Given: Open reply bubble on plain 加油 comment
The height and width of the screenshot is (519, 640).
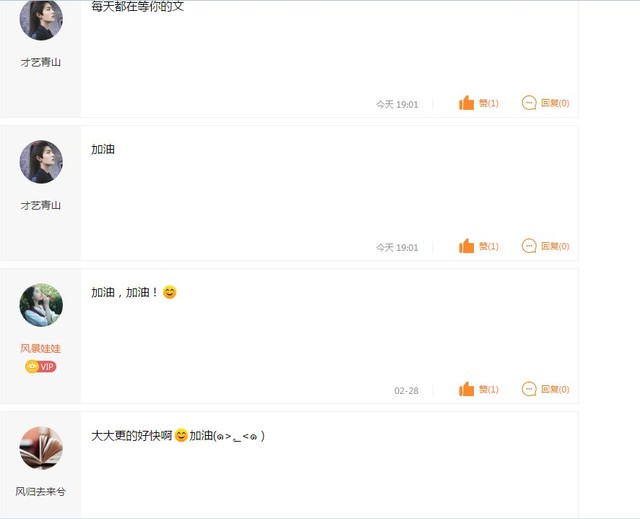Looking at the screenshot, I should 529,246.
